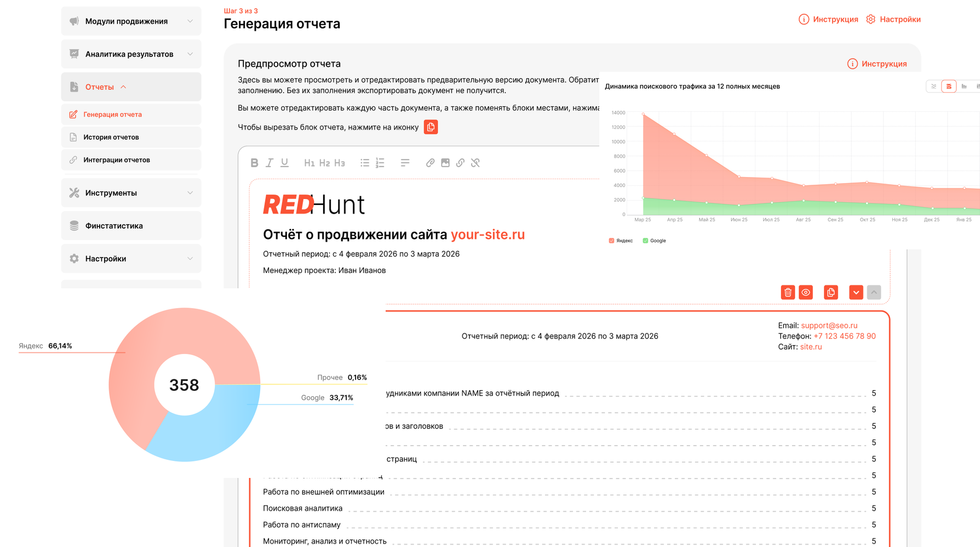Expand the Инструменты sidebar section
Screen dimensions: 980x547
(x=131, y=192)
